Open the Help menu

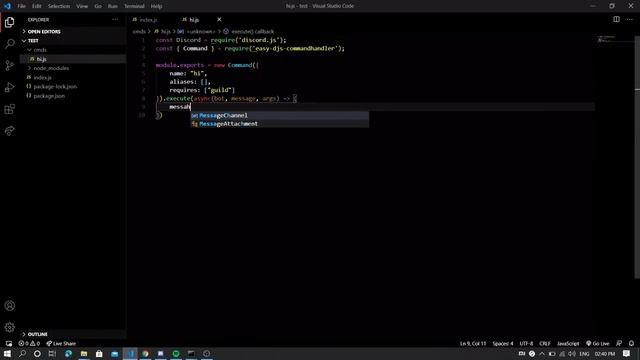tap(156, 6)
